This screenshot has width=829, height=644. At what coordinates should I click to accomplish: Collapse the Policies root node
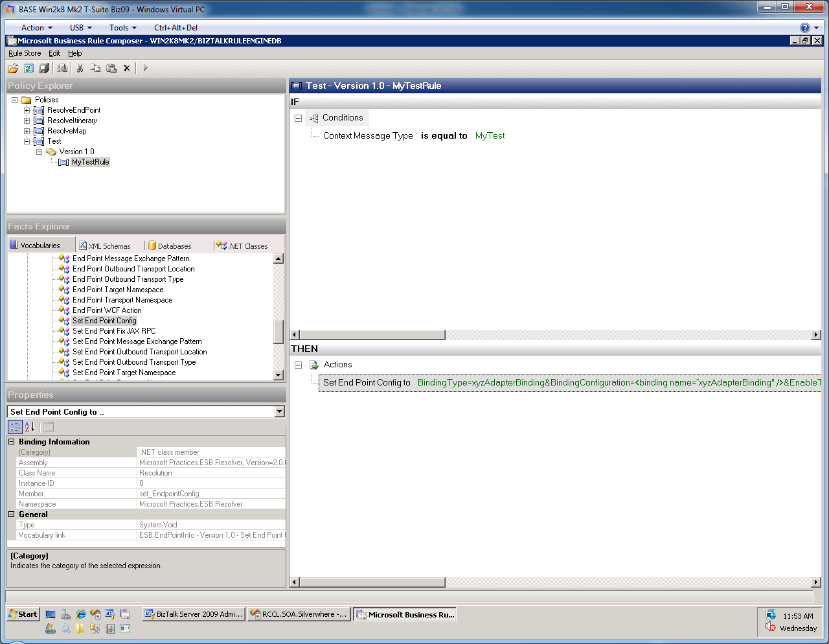[14, 100]
